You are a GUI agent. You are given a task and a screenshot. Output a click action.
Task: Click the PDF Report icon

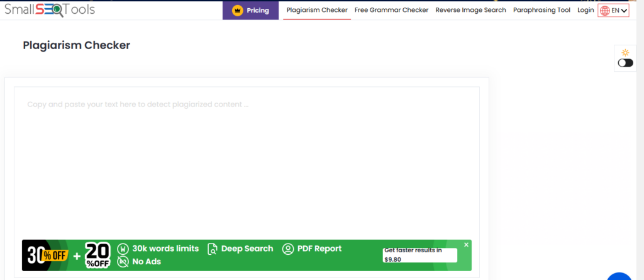coord(288,249)
